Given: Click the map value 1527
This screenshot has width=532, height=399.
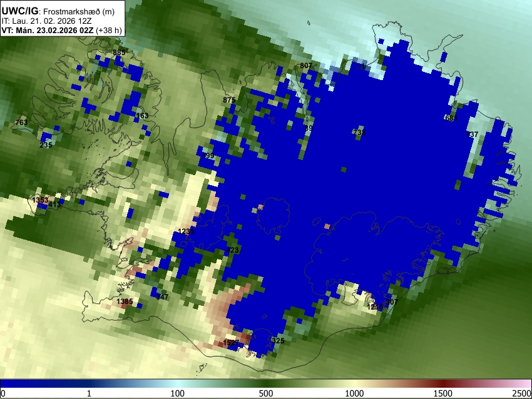Looking at the screenshot, I should (x=232, y=342).
